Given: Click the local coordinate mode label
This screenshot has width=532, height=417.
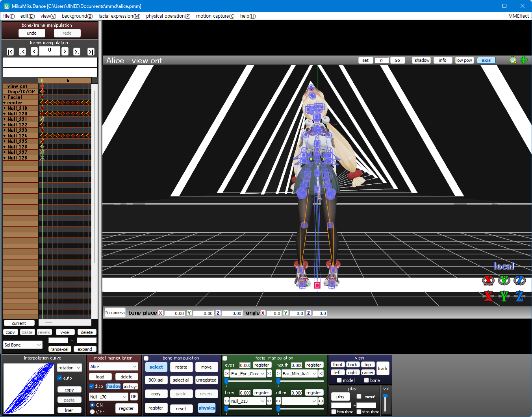Looking at the screenshot, I should (x=504, y=266).
